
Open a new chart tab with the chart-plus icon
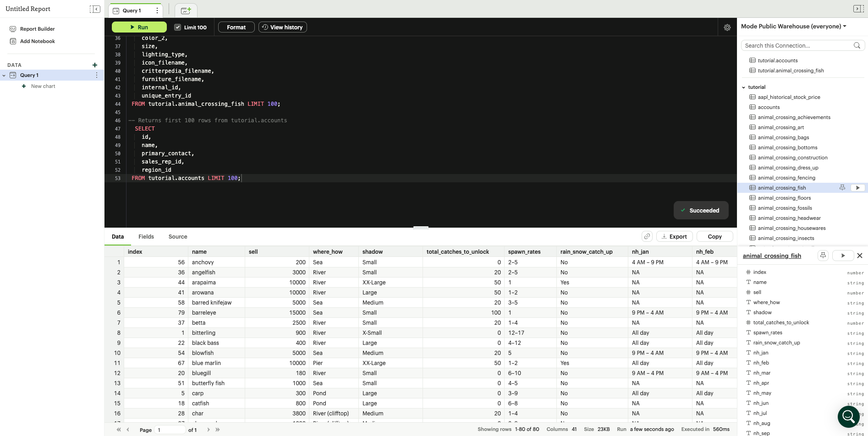tap(185, 10)
